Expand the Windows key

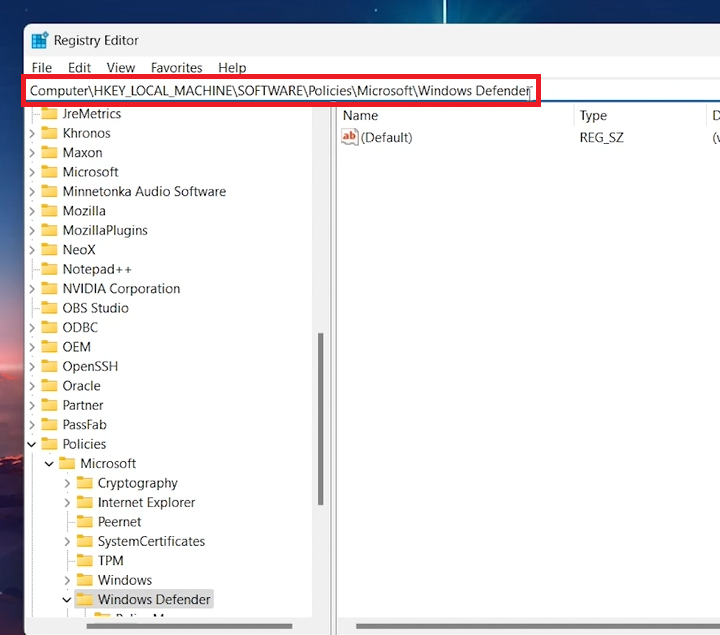pos(67,580)
